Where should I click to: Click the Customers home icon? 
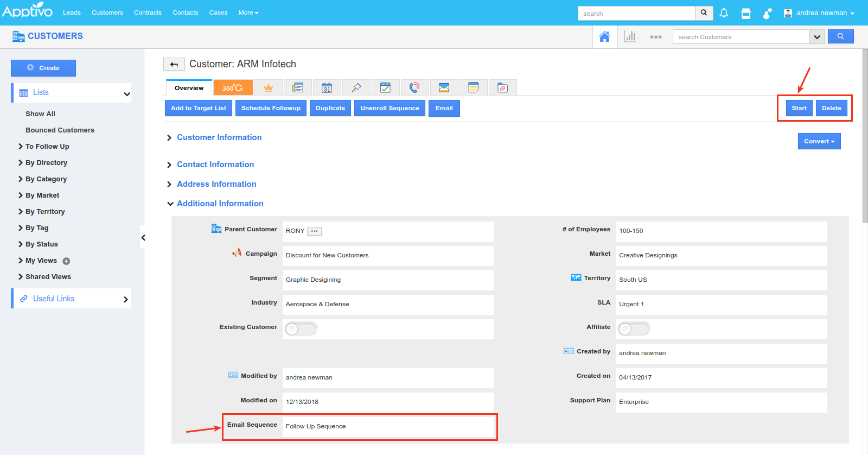click(604, 37)
